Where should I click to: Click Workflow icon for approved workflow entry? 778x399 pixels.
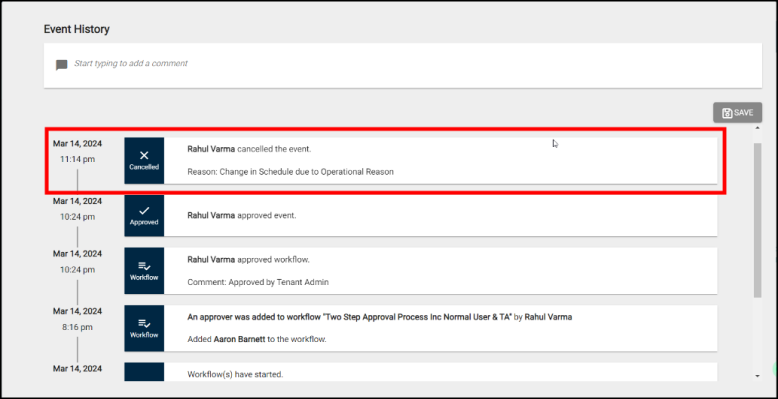pyautogui.click(x=144, y=271)
